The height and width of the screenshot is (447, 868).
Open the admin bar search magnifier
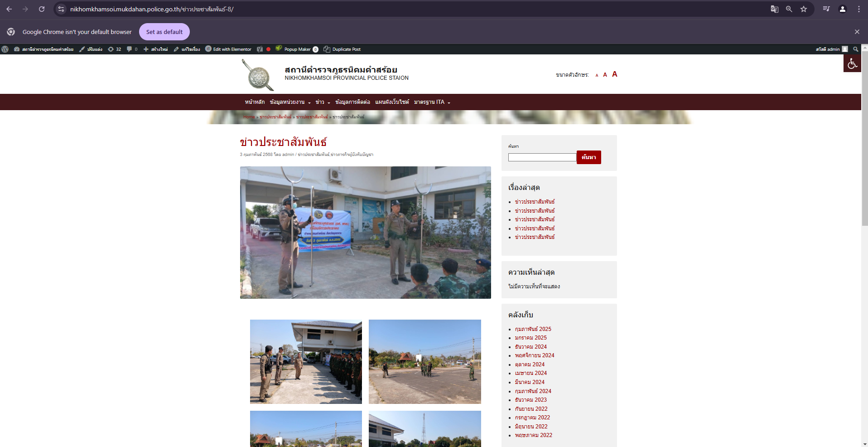click(855, 49)
